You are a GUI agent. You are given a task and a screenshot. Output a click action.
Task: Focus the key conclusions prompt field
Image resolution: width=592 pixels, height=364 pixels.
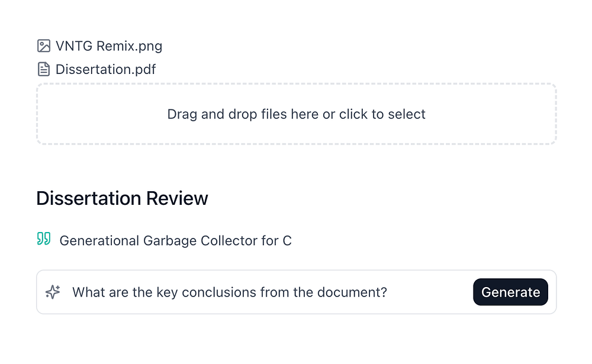pyautogui.click(x=266, y=292)
